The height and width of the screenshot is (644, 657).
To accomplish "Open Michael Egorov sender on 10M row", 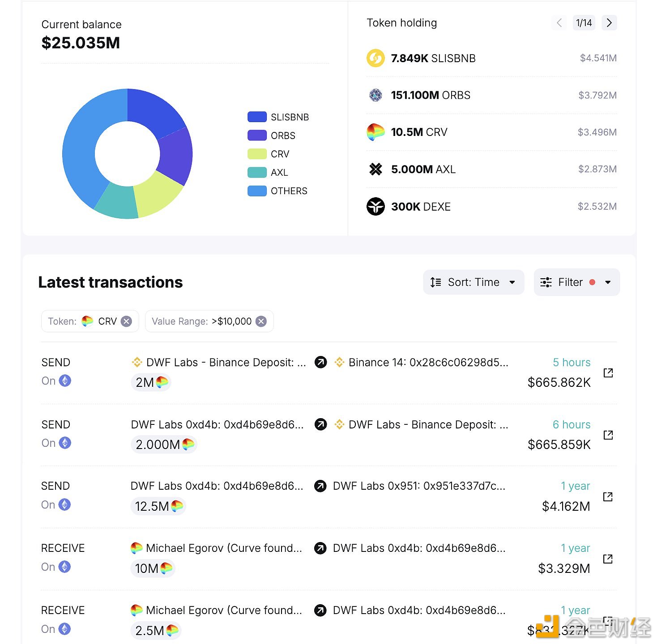I will 224,548.
